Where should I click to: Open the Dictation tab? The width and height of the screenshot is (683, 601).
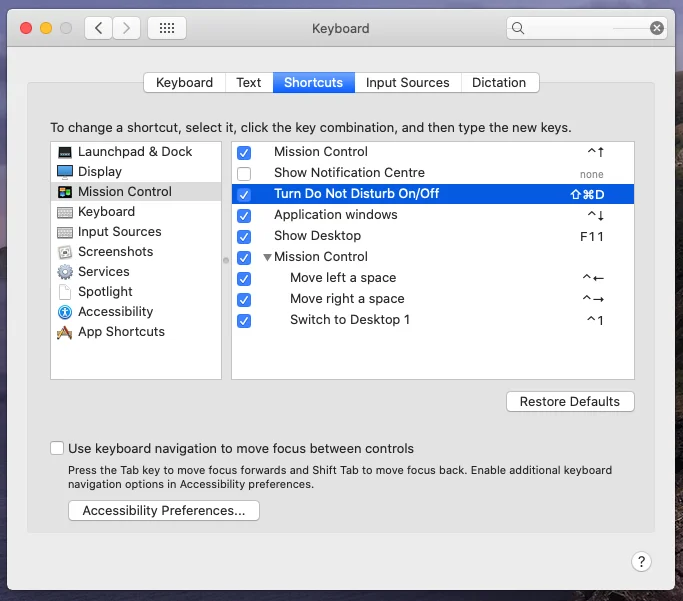pos(499,83)
